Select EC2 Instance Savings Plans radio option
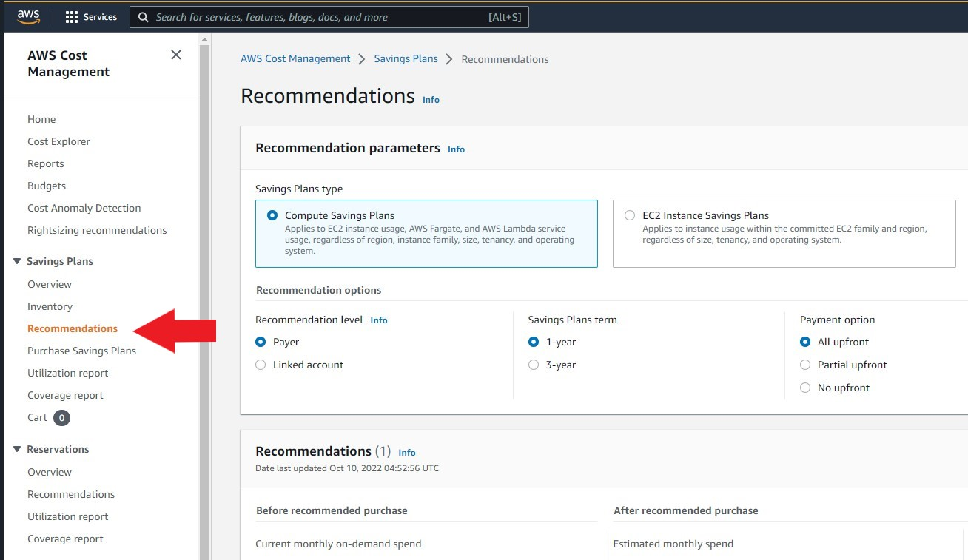The height and width of the screenshot is (560, 968). click(630, 215)
